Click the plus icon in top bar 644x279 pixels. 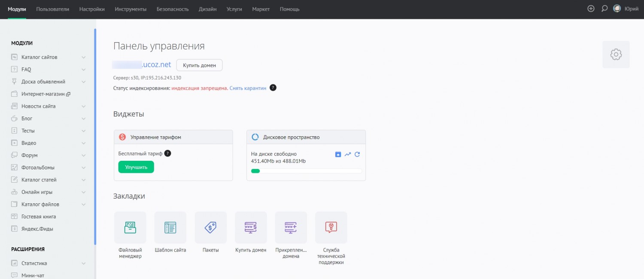point(591,9)
